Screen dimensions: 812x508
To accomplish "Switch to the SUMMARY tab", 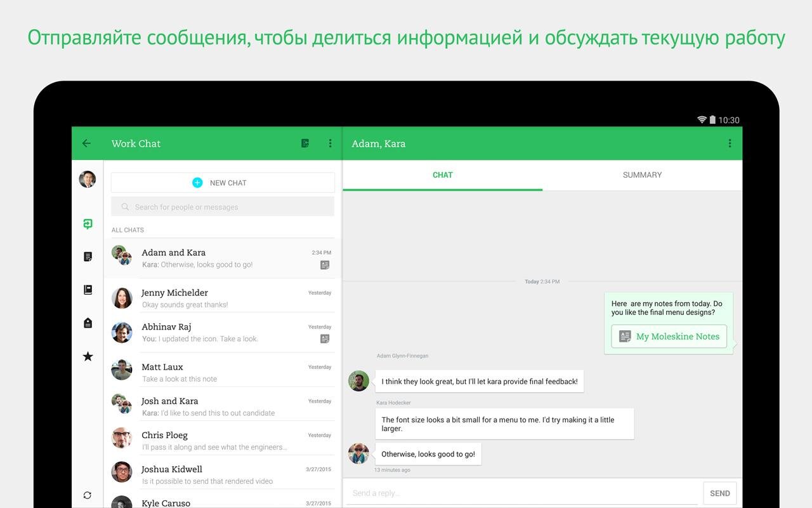I will tap(642, 175).
